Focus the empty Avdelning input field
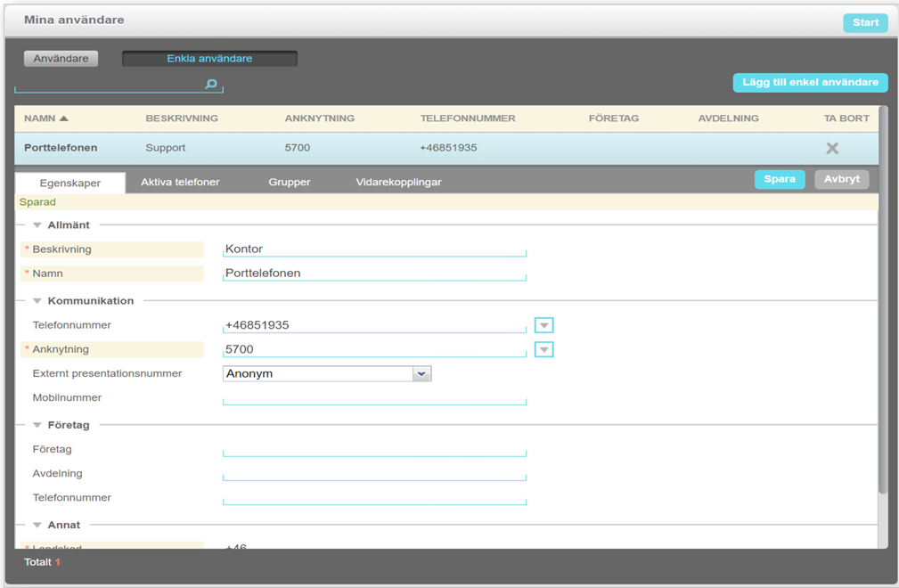899x588 pixels. point(374,473)
